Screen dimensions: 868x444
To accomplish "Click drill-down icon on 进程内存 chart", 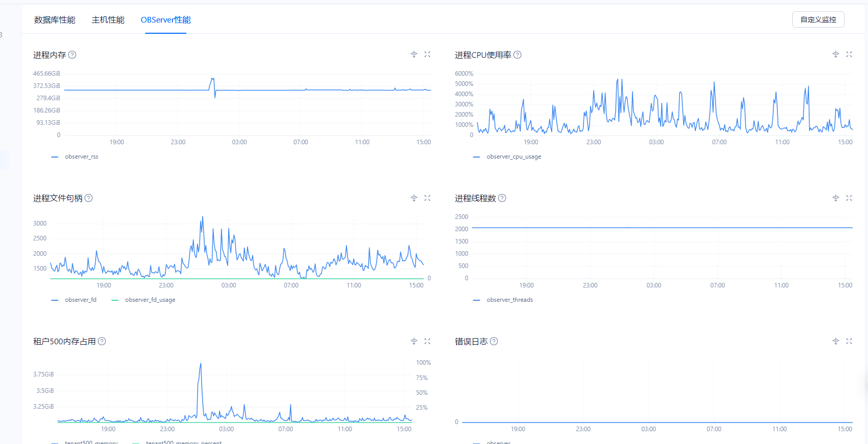I will tap(414, 54).
